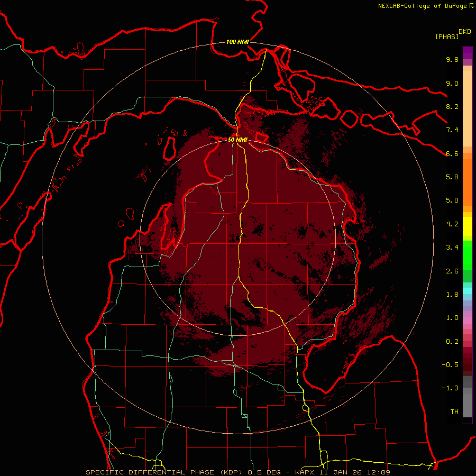
Task: Click the 5.0 legend value
Action: point(452,200)
